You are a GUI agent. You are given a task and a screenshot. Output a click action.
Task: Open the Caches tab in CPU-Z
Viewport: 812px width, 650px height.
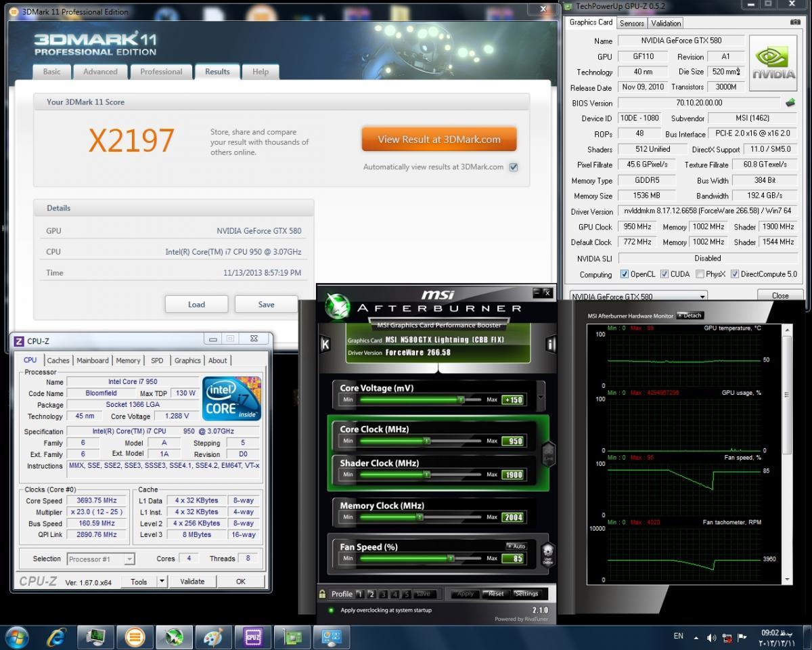tap(58, 360)
